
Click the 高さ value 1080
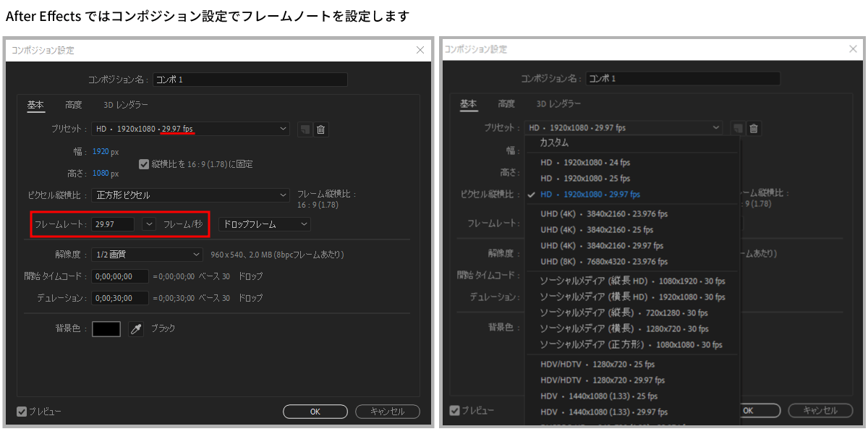(x=101, y=174)
